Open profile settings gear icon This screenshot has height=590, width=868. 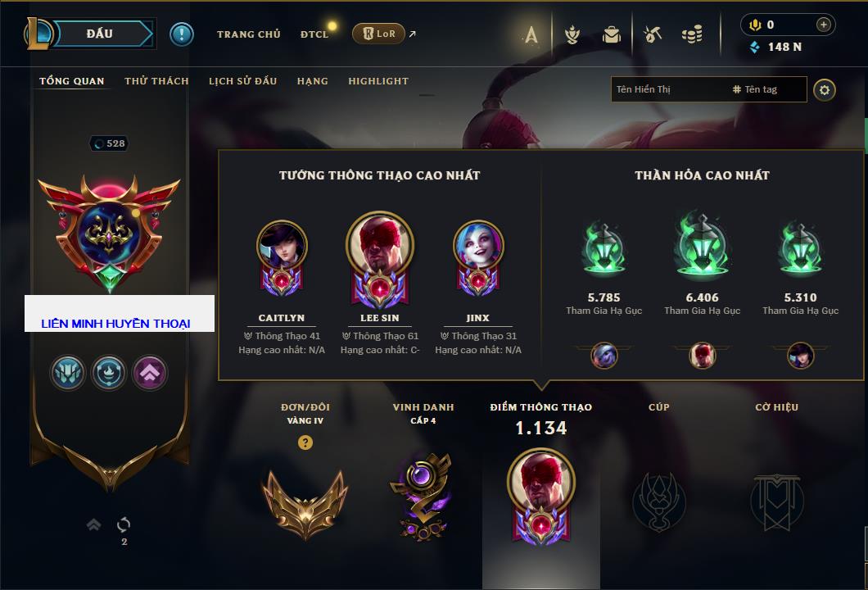coord(825,90)
